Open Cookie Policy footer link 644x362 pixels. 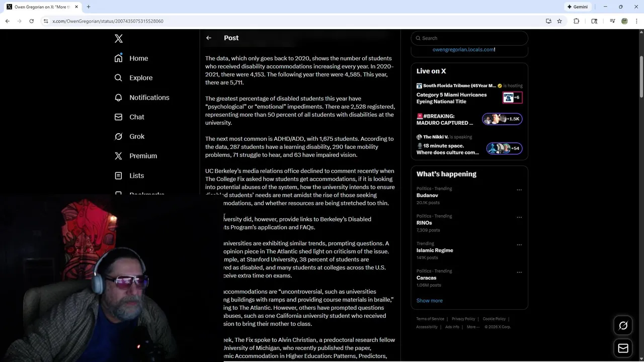494,319
